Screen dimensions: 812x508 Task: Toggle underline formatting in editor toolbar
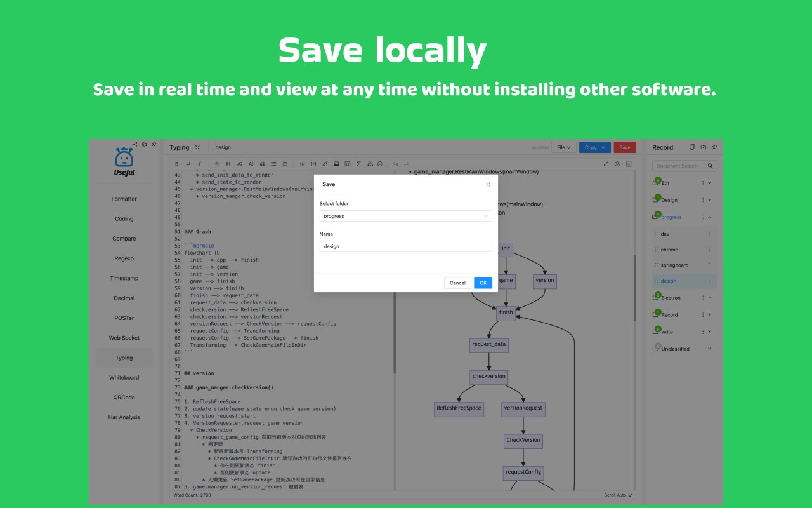[x=188, y=164]
